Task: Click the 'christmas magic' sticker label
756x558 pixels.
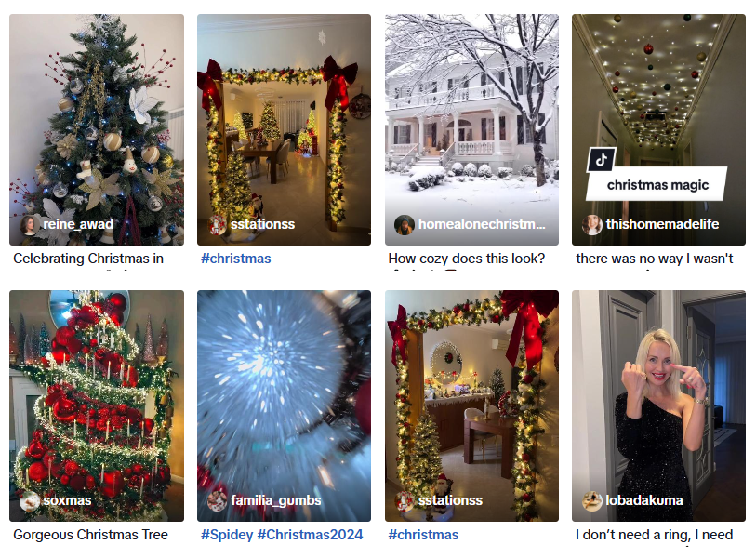Action: (x=657, y=185)
